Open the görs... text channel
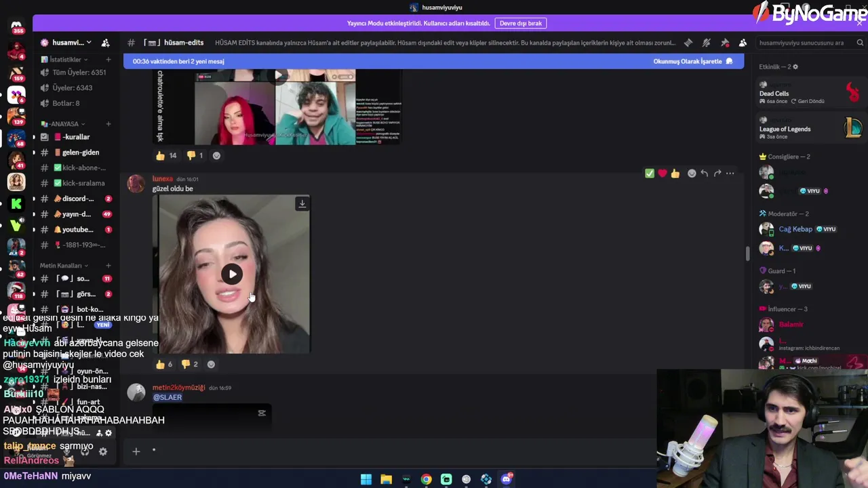The height and width of the screenshot is (488, 868). click(x=75, y=294)
